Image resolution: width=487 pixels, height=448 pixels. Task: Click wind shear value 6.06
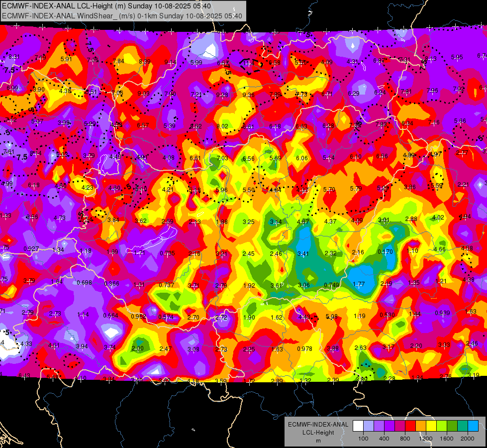pyautogui.click(x=302, y=158)
